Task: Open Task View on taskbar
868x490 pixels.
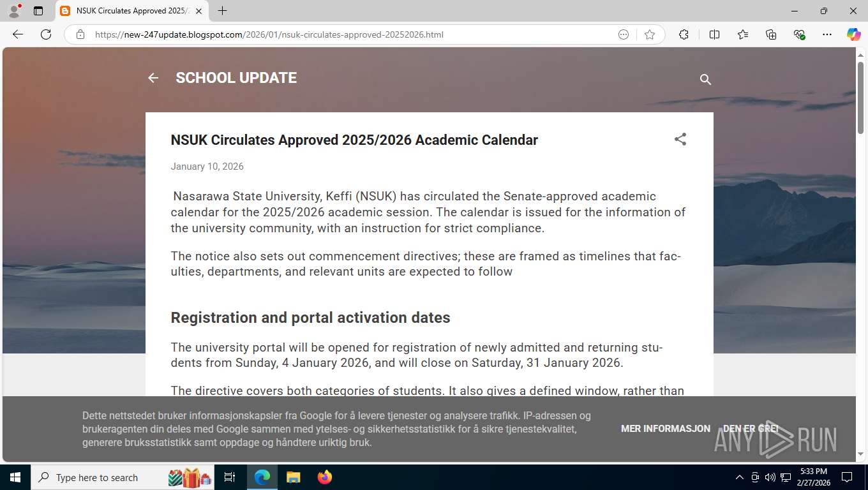Action: [230, 477]
